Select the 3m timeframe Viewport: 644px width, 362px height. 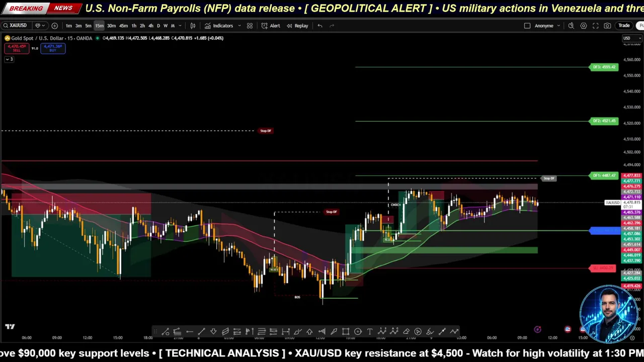[x=78, y=26]
